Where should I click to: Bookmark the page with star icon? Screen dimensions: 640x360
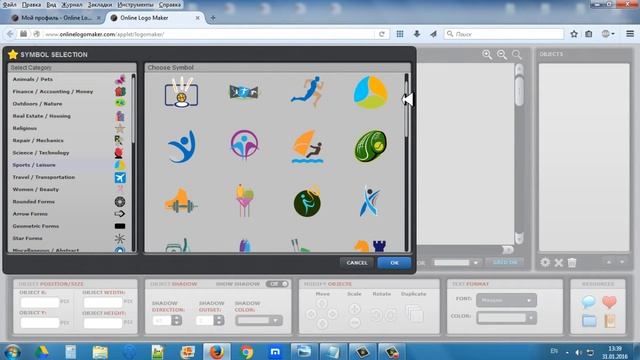tap(574, 34)
